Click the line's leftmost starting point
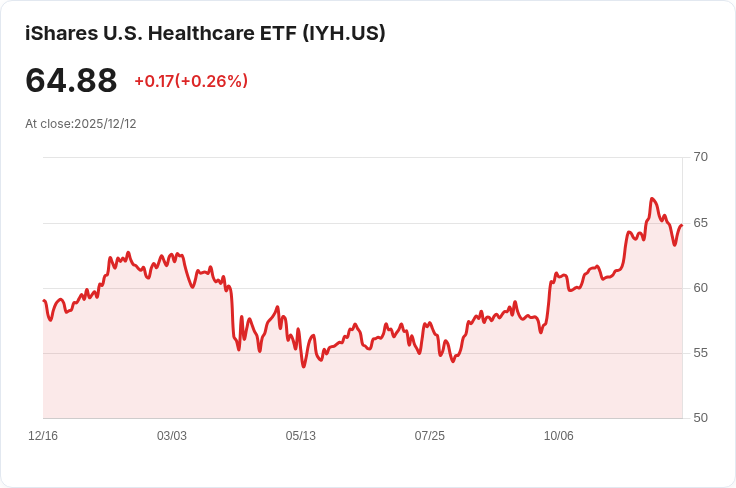 (44, 300)
